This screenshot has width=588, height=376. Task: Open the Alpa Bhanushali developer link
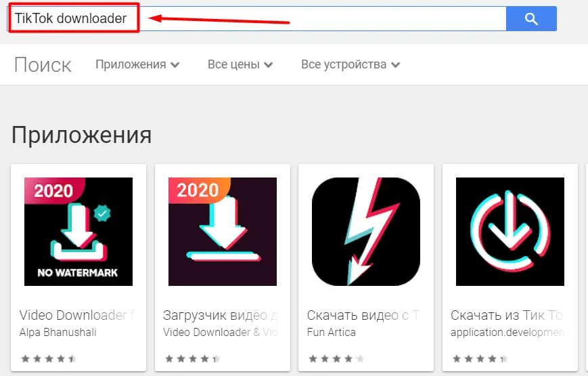pos(58,333)
